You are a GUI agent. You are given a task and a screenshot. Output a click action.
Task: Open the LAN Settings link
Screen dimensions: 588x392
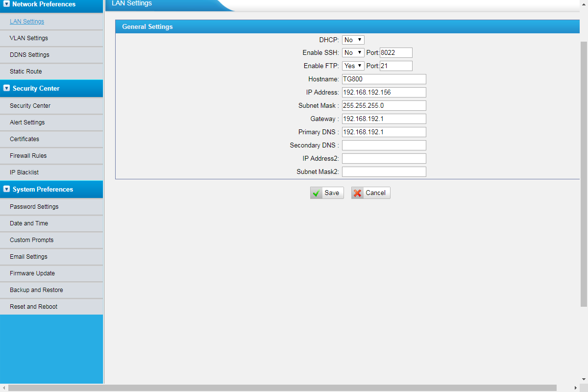point(27,22)
